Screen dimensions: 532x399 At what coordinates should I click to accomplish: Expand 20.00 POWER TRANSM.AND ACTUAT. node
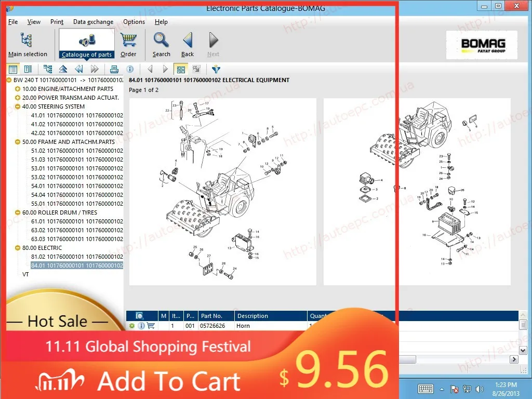(18, 98)
